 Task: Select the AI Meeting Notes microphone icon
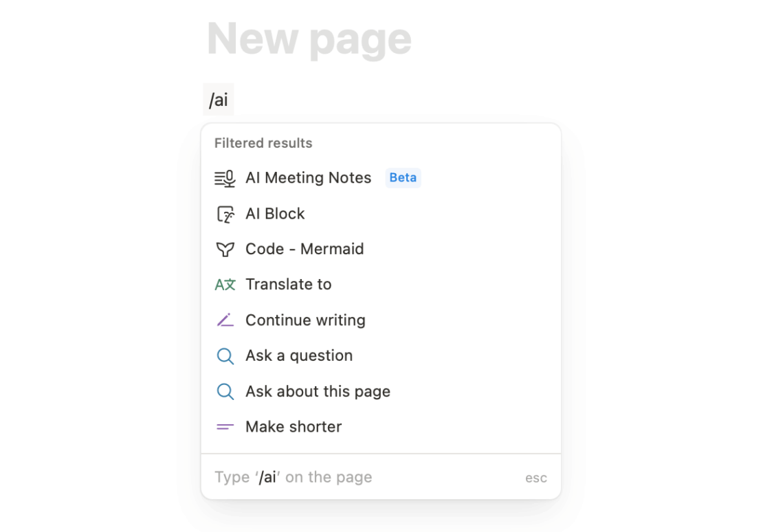[225, 178]
